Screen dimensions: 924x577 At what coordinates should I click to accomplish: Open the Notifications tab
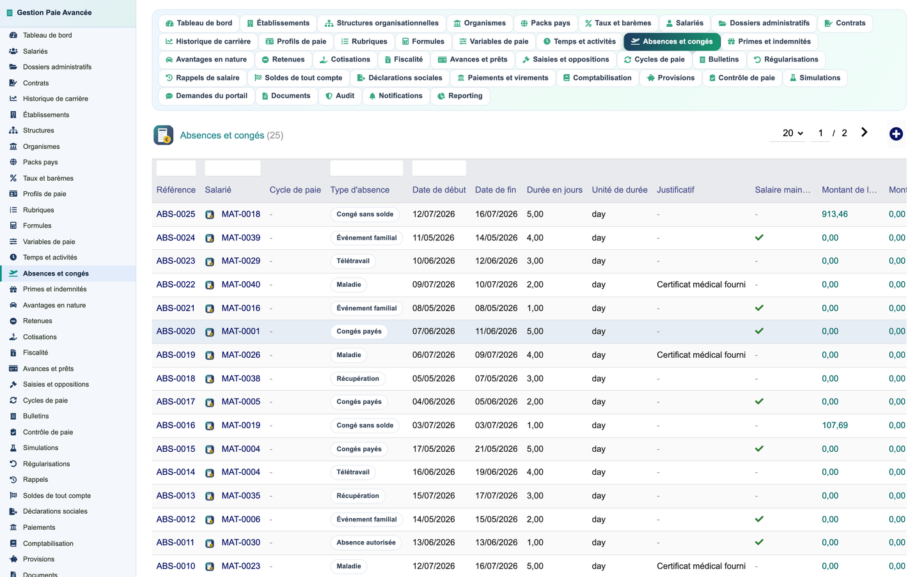(395, 96)
